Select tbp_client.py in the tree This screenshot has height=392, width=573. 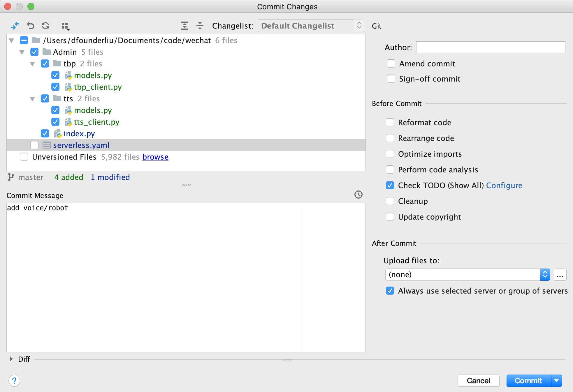(98, 87)
